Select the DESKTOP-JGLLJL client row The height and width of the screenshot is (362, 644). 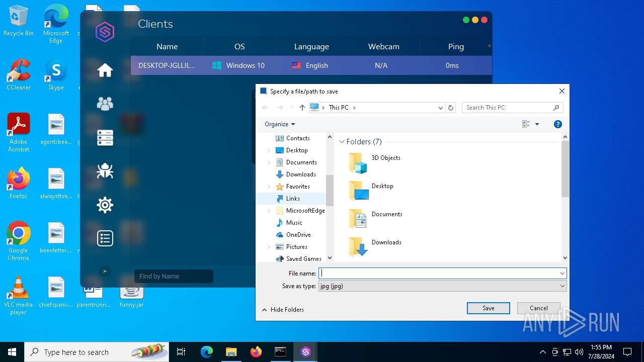coord(311,65)
